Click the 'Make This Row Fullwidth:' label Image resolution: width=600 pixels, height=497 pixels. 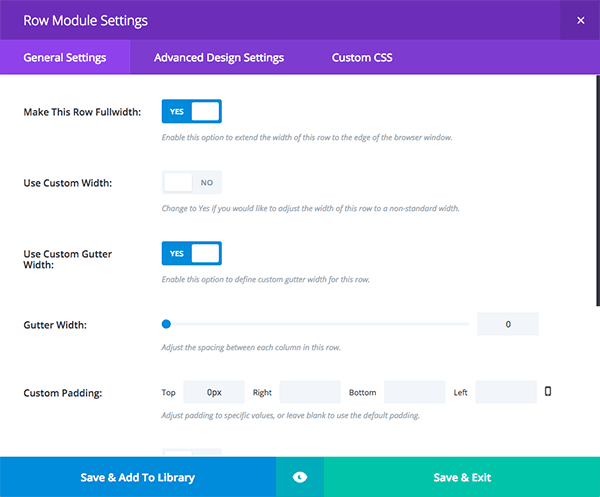pos(82,112)
